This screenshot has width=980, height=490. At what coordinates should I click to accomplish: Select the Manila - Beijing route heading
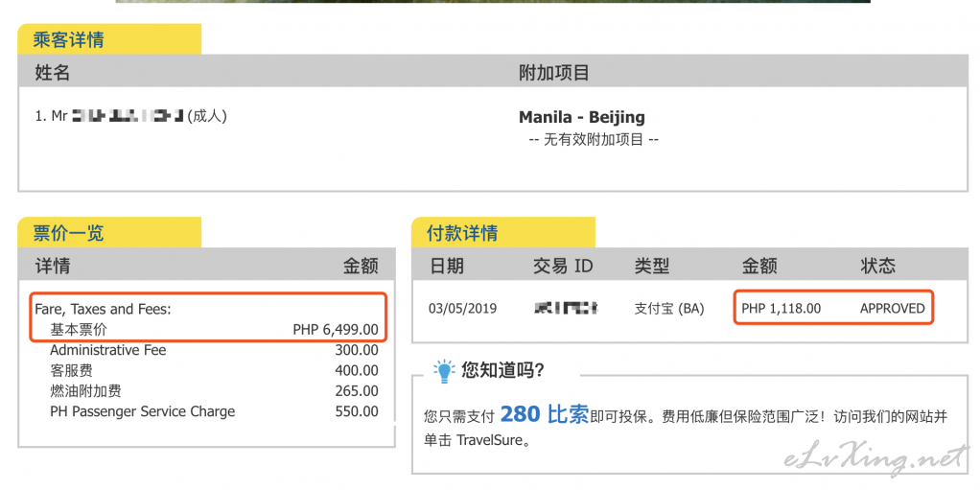point(582,117)
